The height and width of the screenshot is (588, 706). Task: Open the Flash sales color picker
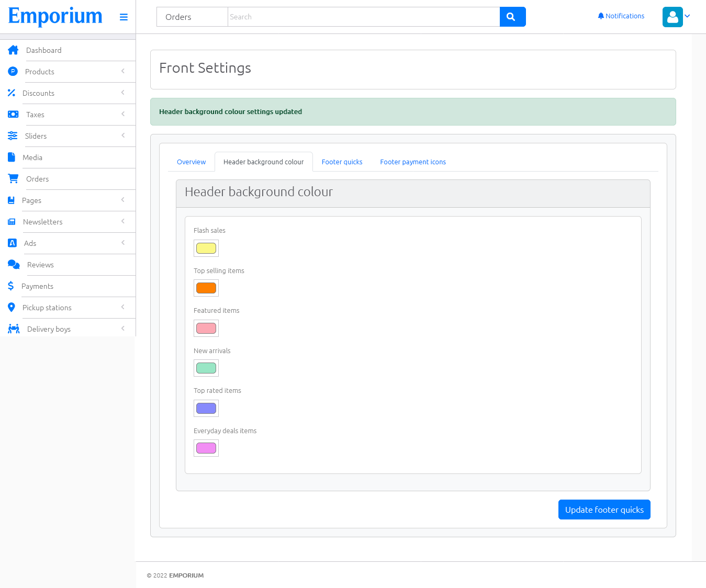pos(206,248)
